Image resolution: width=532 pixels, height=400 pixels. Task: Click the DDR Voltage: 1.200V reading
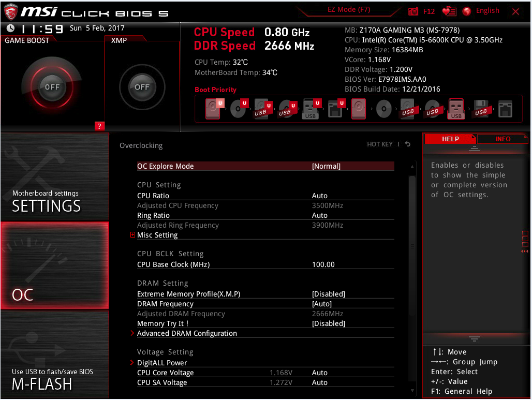tap(379, 69)
